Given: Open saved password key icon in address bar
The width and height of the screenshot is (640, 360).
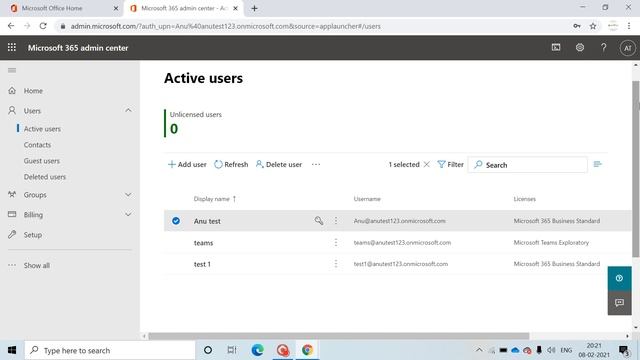Looking at the screenshot, I should pyautogui.click(x=577, y=26).
